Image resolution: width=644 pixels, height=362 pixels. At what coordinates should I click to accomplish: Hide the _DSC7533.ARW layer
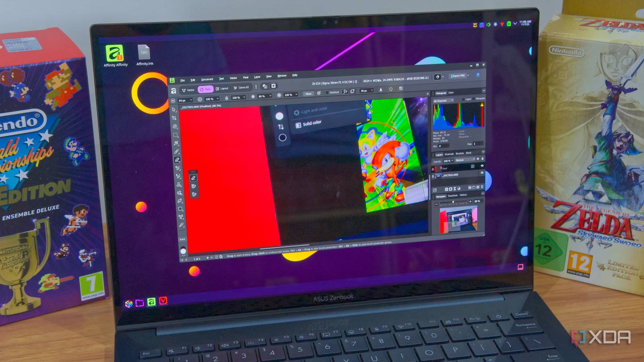pyautogui.click(x=482, y=172)
